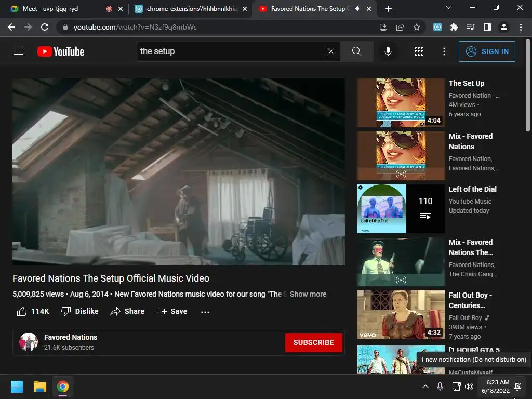Go back in browser history
This screenshot has width=532, height=399.
click(11, 27)
